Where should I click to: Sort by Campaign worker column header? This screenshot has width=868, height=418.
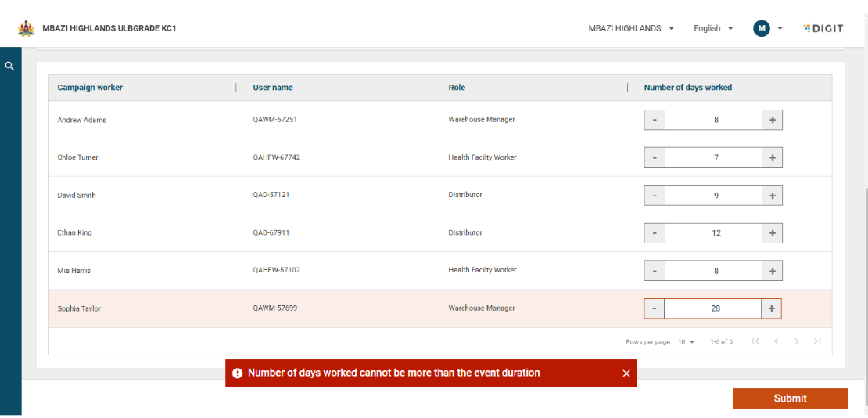(x=90, y=88)
